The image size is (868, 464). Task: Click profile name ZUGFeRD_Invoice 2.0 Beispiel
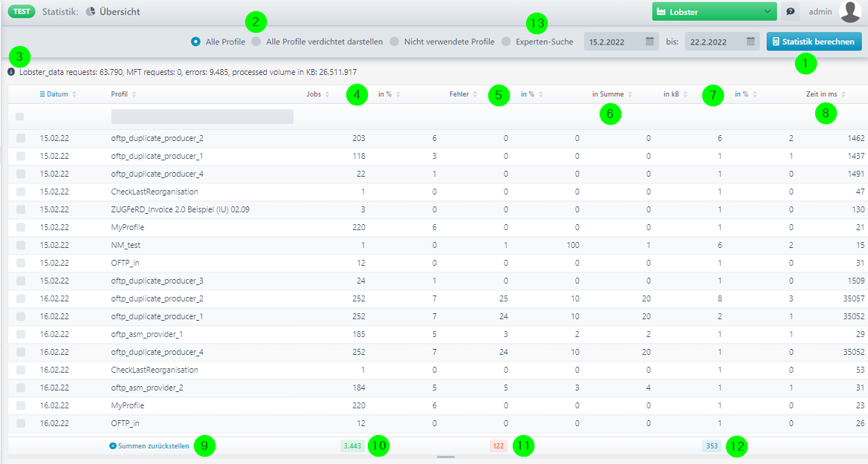[x=180, y=209]
